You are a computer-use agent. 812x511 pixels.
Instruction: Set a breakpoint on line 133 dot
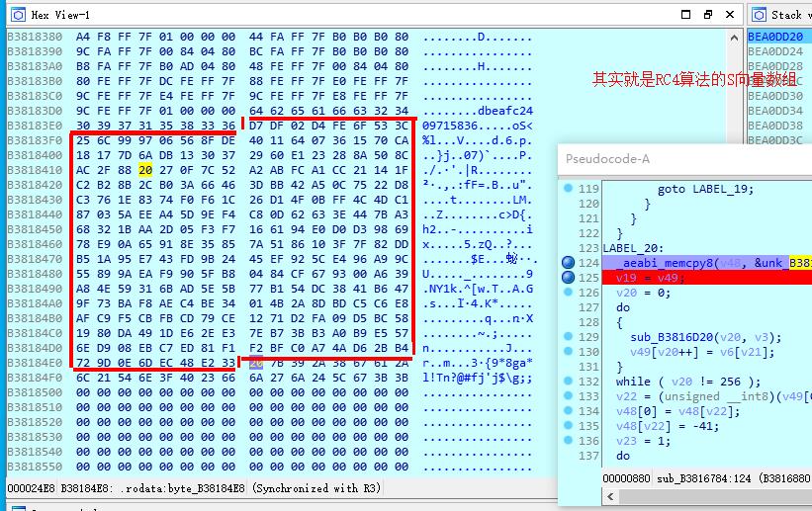(x=568, y=396)
